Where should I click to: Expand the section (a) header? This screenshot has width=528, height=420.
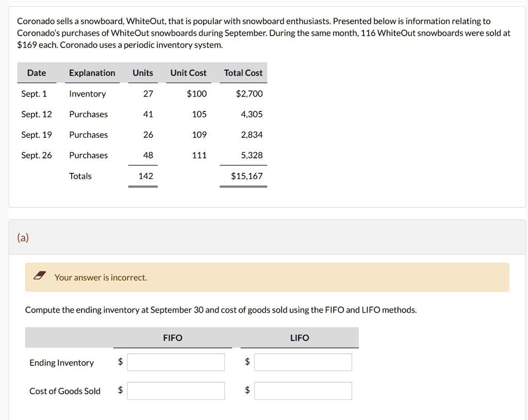(23, 237)
